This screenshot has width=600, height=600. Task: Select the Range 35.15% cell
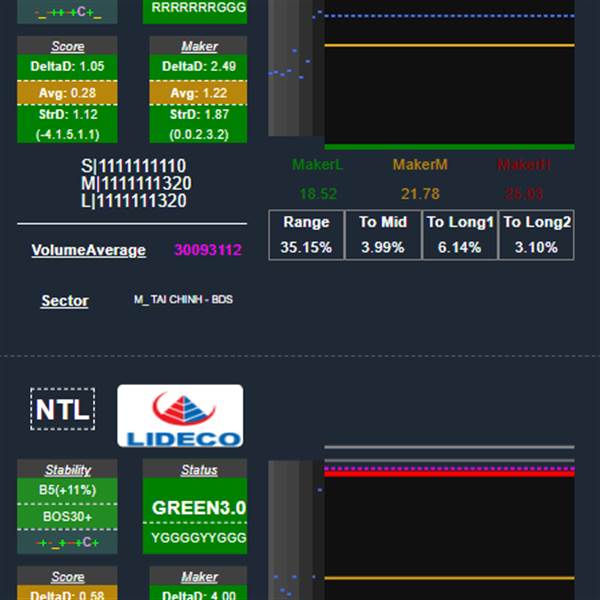click(306, 235)
